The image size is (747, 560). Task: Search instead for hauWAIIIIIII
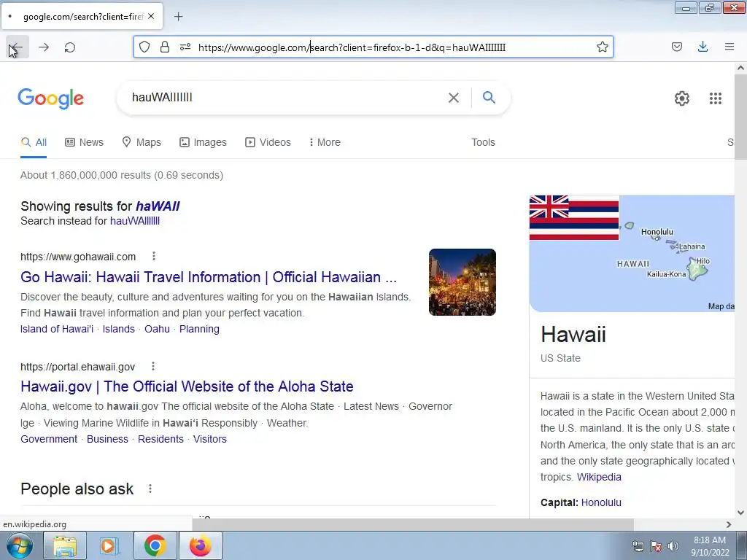(x=135, y=221)
